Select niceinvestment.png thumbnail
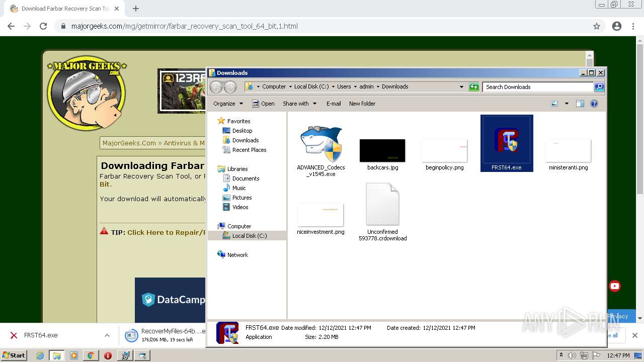The width and height of the screenshot is (644, 362). (320, 215)
